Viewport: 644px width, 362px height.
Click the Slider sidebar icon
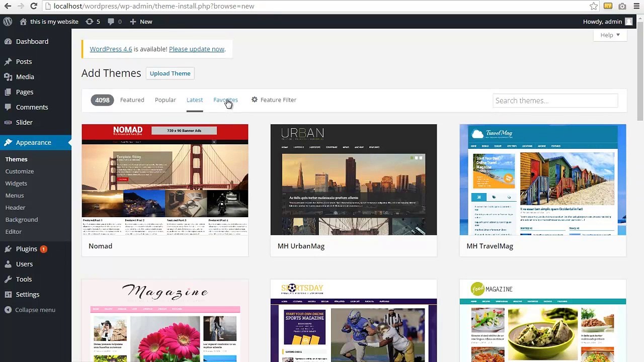(8, 122)
